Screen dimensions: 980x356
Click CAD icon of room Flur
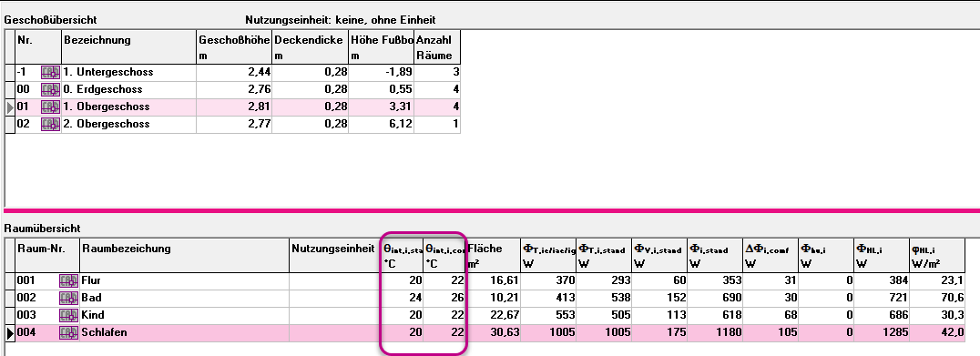[x=68, y=280]
